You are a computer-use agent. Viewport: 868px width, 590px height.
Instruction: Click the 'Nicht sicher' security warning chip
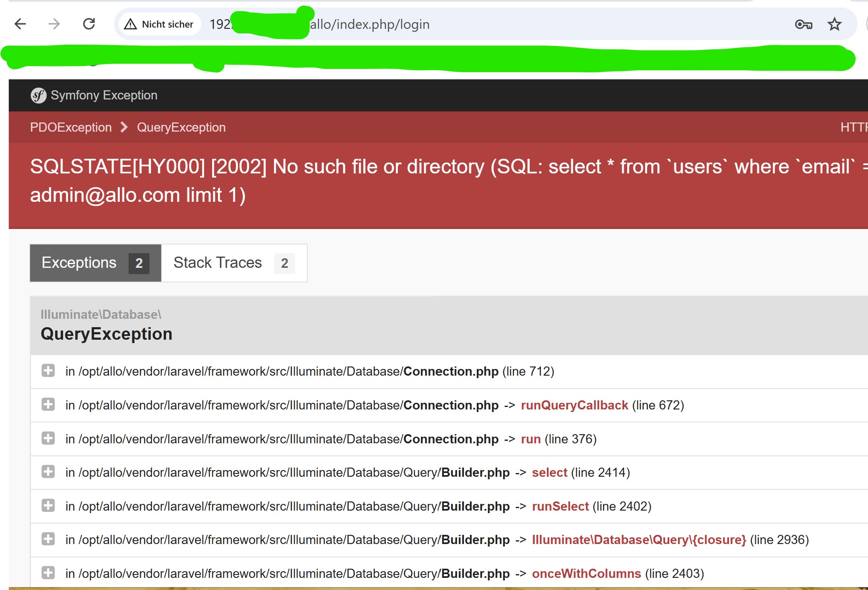(x=159, y=24)
